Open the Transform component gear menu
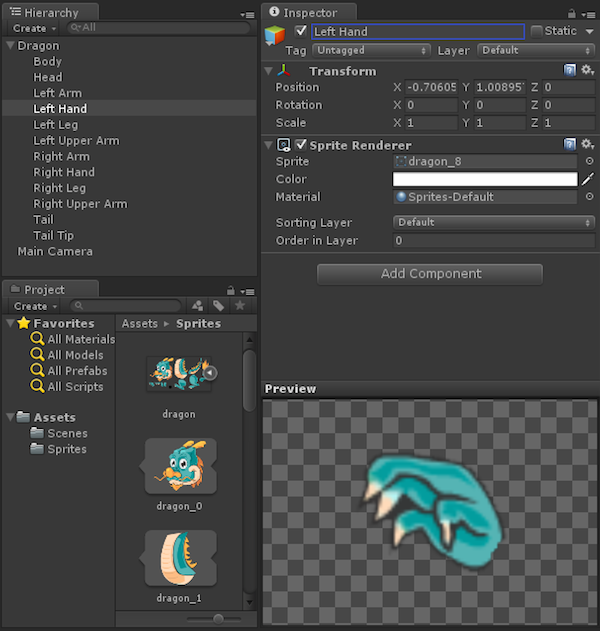600x631 pixels. (x=587, y=70)
